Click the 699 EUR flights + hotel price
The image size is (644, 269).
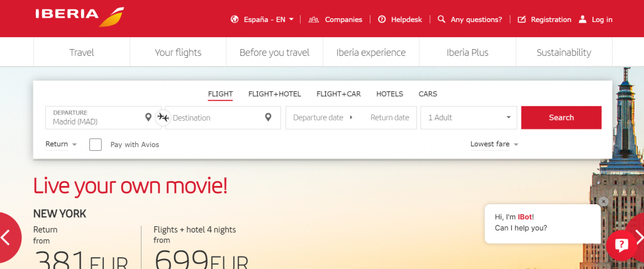coord(201,259)
